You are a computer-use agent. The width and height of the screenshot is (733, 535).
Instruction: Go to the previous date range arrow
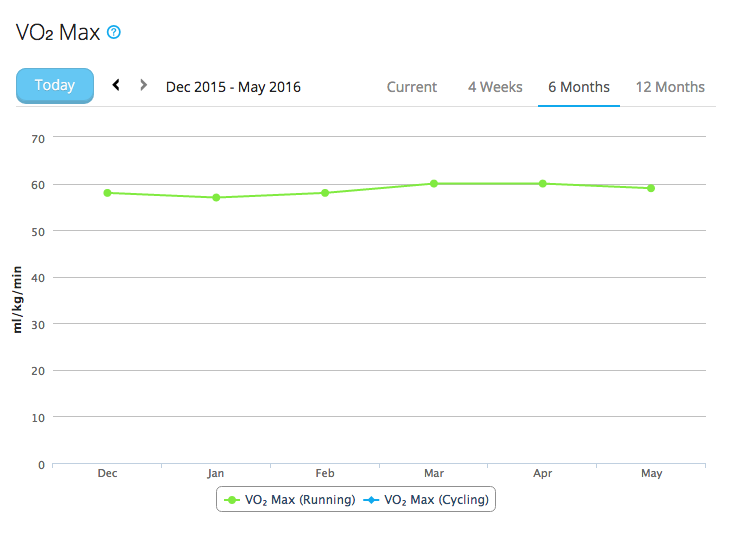coord(116,86)
